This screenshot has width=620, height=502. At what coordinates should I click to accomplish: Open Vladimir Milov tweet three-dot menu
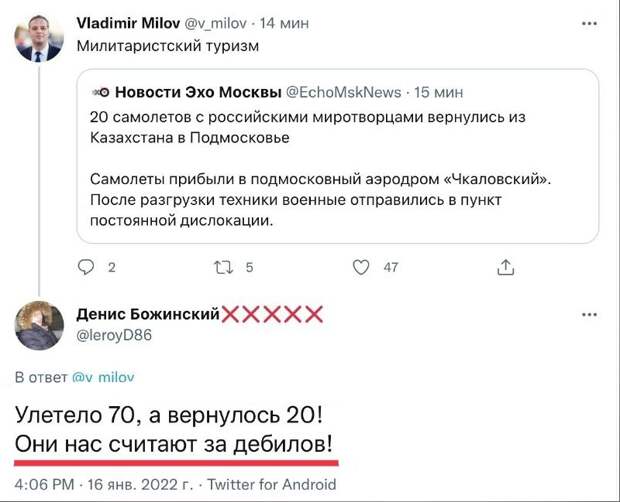589,24
